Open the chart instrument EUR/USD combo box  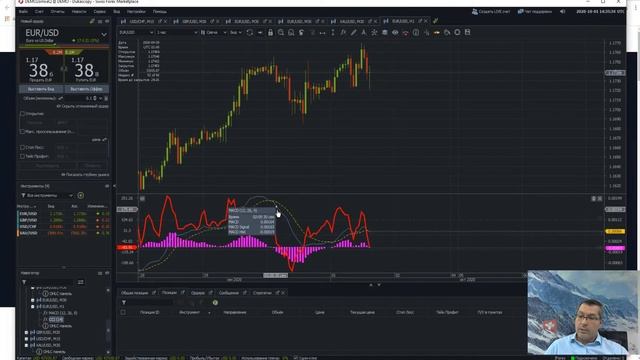coord(136,32)
